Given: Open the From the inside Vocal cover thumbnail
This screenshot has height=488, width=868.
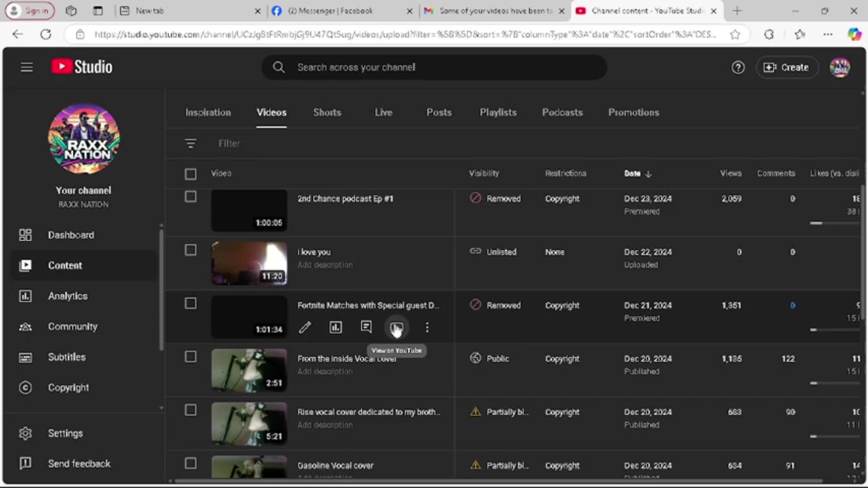Looking at the screenshot, I should click(249, 369).
